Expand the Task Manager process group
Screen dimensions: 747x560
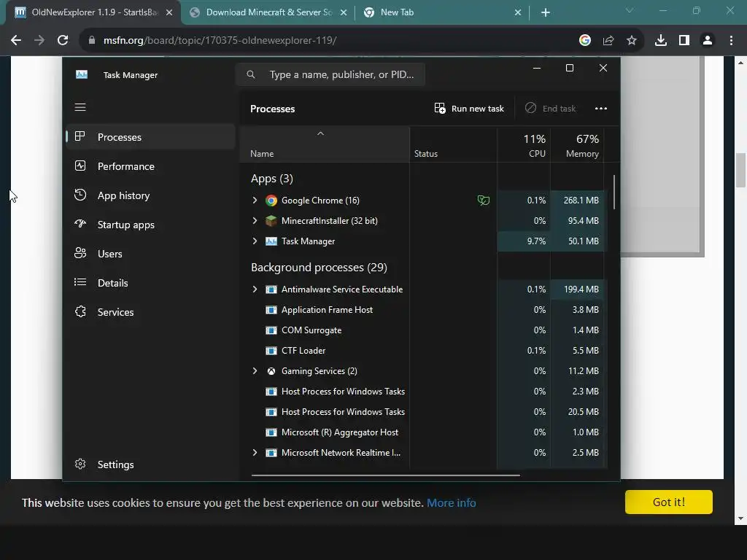[255, 241]
